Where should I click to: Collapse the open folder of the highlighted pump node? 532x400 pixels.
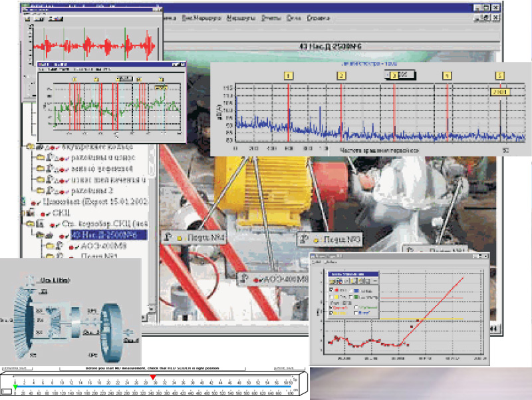pos(40,235)
